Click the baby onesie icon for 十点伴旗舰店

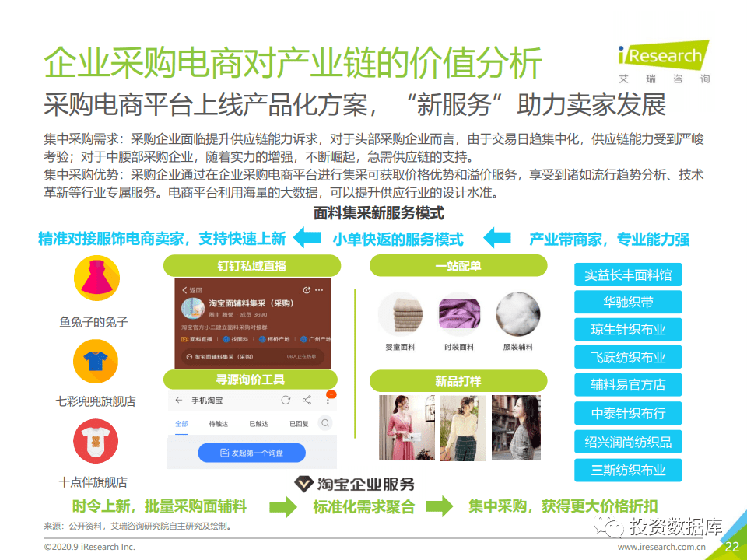click(95, 442)
